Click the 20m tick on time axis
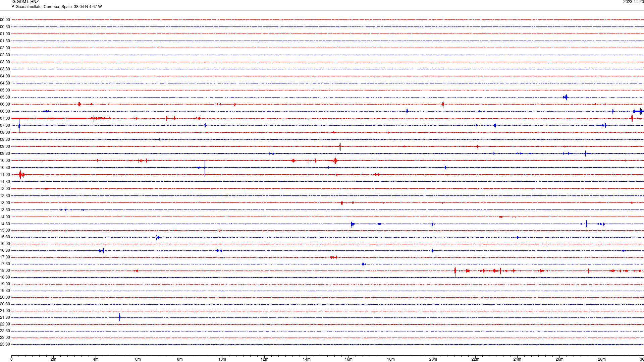Viewport: 644px width, 362px height. coord(433,359)
